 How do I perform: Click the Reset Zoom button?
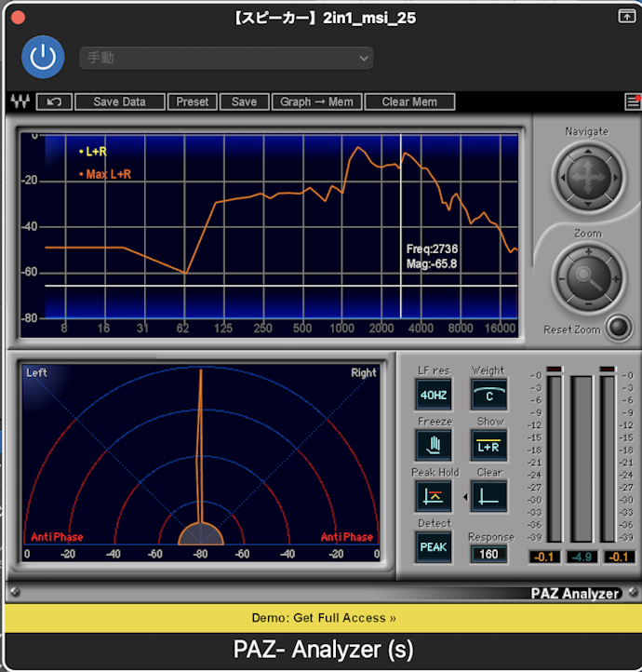619,328
